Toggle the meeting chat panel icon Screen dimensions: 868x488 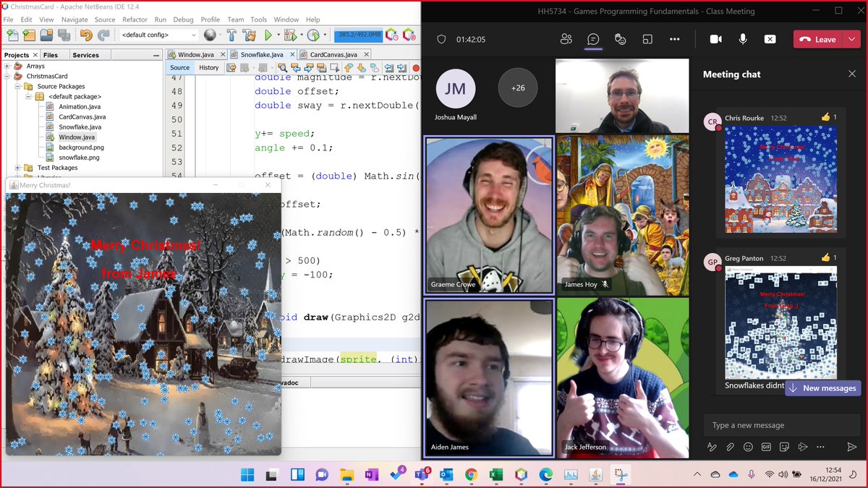pos(594,39)
